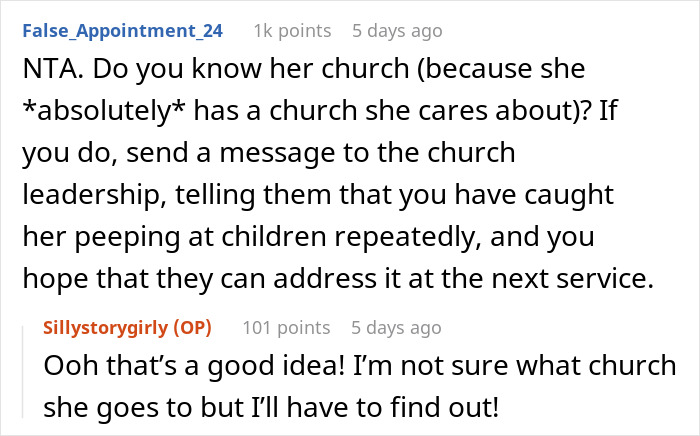Viewport: 700px width, 436px height.
Task: Click the "101 points" score label
Action: 287,327
